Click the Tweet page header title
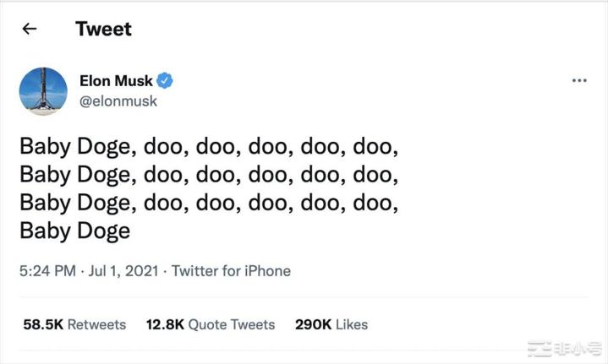The height and width of the screenshot is (364, 608). point(103,29)
